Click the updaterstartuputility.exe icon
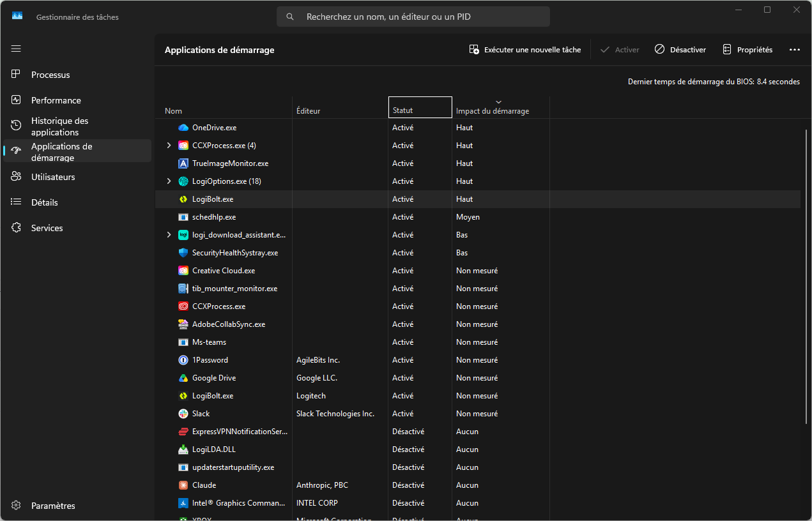The width and height of the screenshot is (812, 521). (183, 467)
